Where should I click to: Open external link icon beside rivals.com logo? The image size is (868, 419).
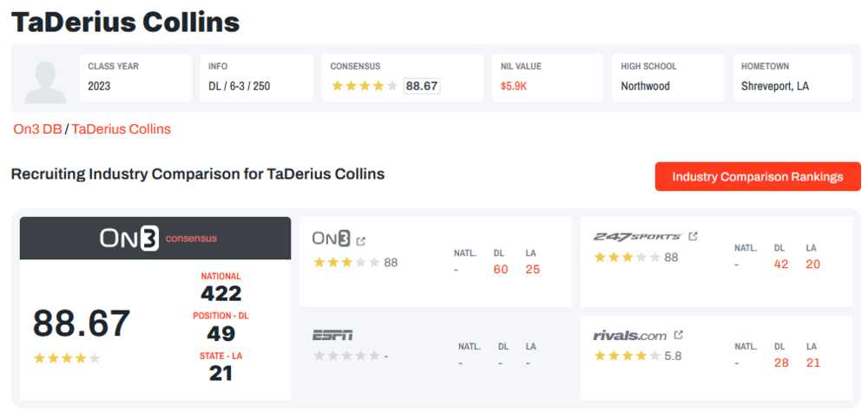pyautogui.click(x=679, y=335)
